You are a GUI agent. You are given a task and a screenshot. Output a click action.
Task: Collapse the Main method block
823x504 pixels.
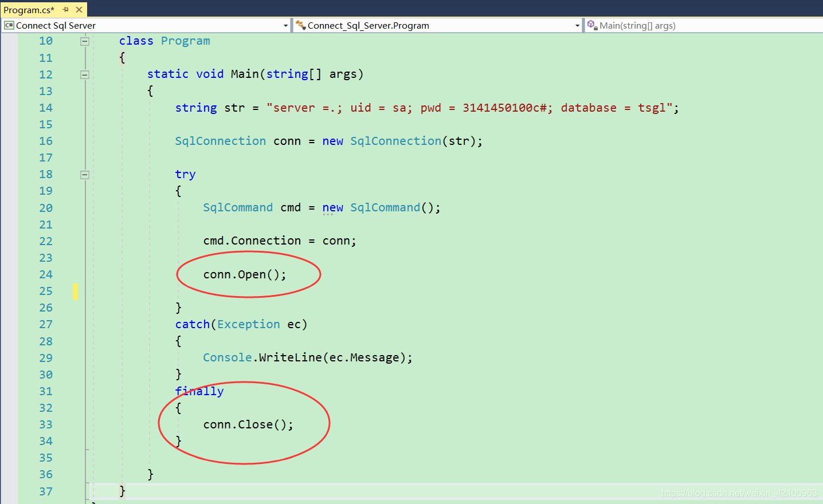tap(85, 74)
